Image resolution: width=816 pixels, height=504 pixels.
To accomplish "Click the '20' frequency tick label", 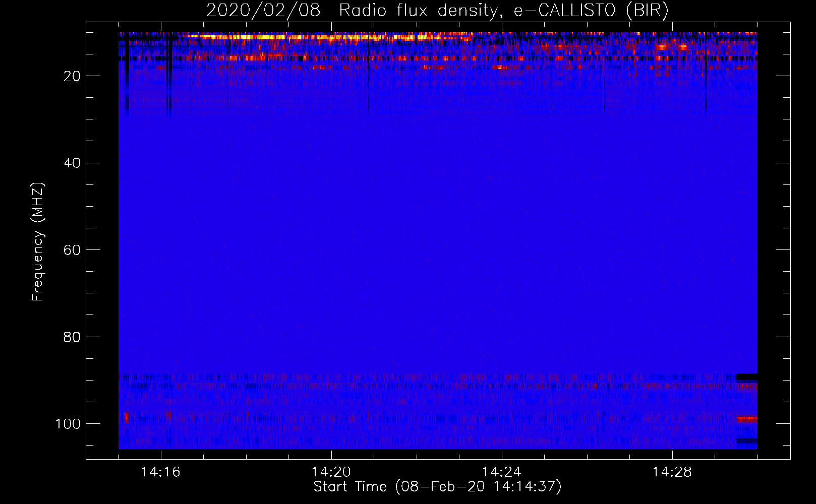I will click(x=73, y=76).
